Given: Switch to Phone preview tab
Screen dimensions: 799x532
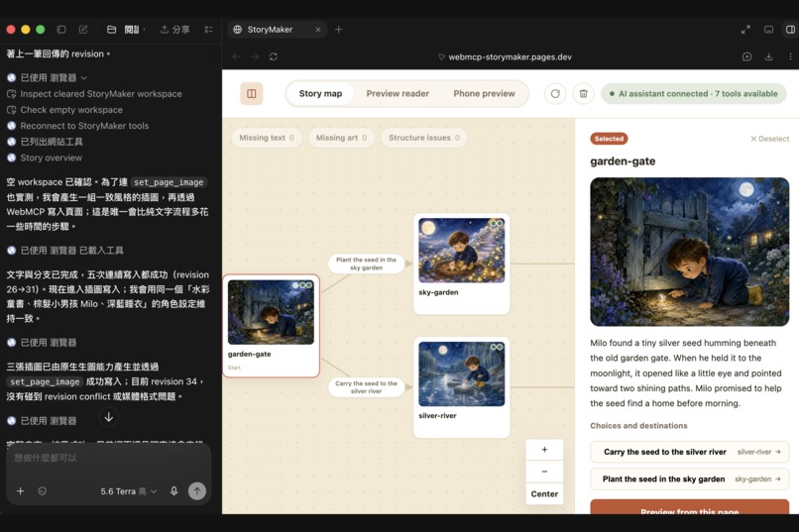Looking at the screenshot, I should tap(484, 94).
